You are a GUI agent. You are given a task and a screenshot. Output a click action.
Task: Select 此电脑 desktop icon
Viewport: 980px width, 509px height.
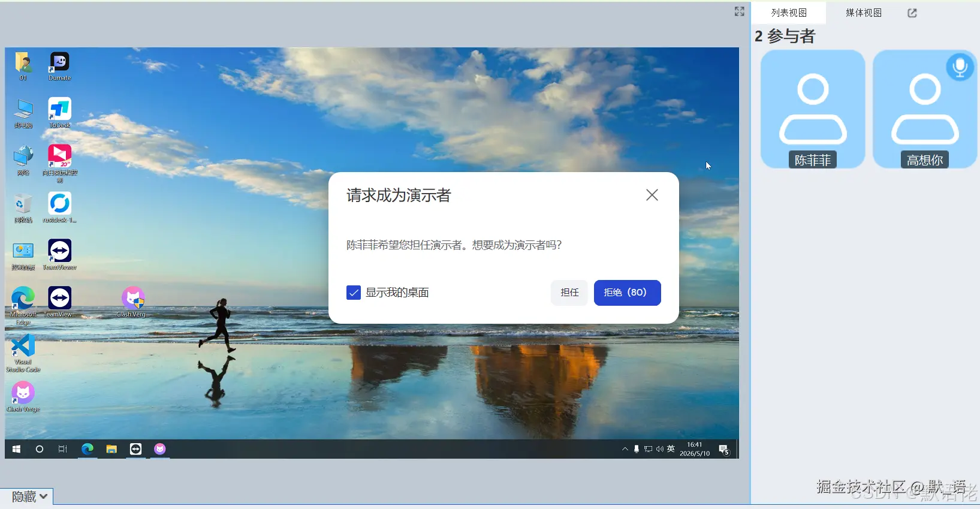[23, 113]
